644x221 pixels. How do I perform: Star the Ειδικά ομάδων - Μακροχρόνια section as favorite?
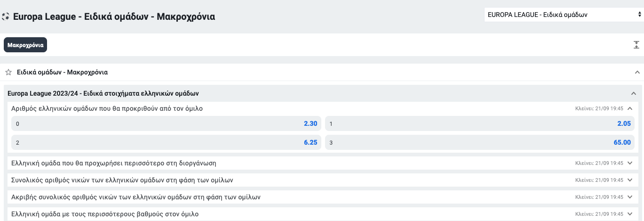tap(8, 73)
